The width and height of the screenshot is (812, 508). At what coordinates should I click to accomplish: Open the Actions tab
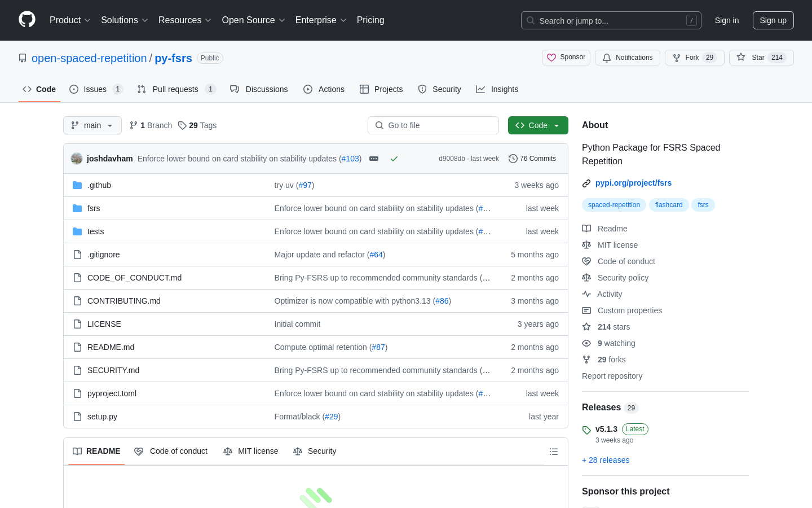coord(324,89)
